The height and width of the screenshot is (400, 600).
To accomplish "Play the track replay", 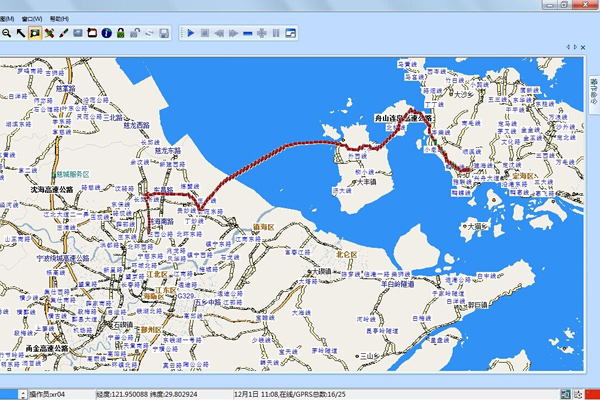I will click(x=190, y=33).
